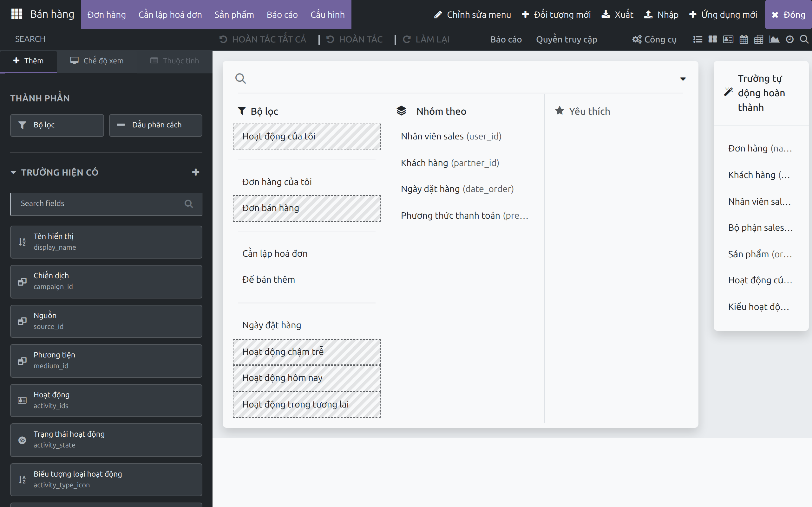This screenshot has width=812, height=507.
Task: Click the Bộ lọc component button
Action: tap(57, 125)
